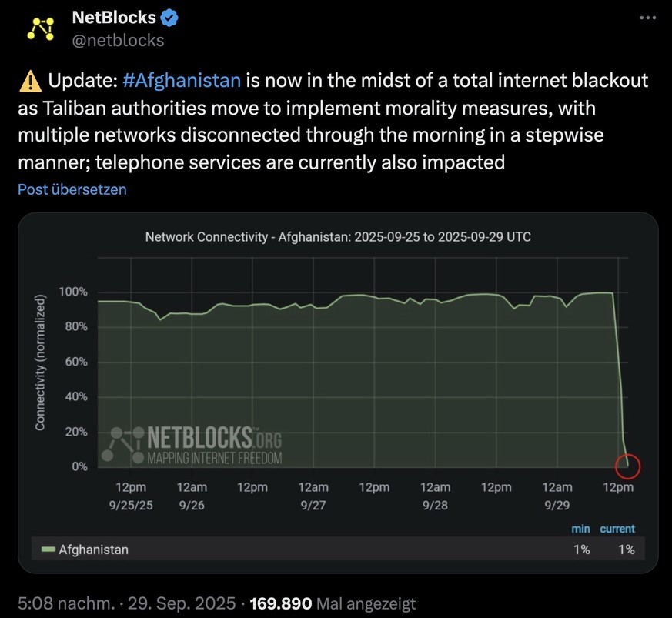Open the NetBlocks display name profile link

click(114, 17)
